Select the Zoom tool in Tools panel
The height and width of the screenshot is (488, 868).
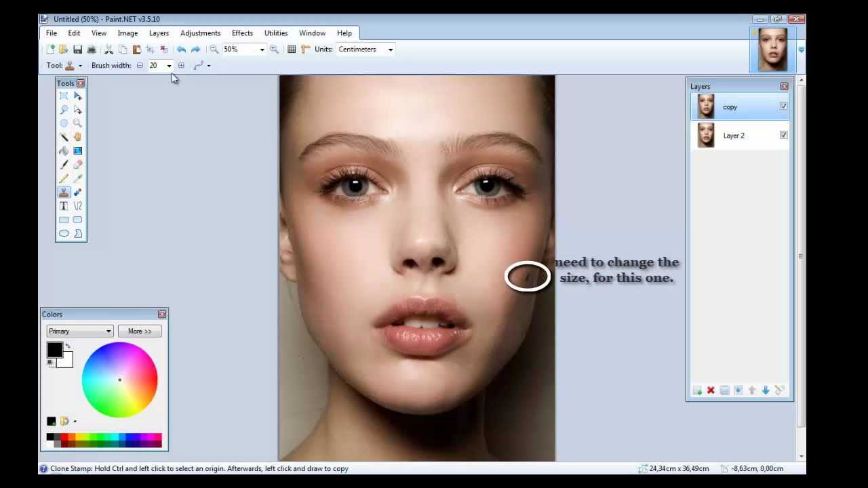[77, 123]
